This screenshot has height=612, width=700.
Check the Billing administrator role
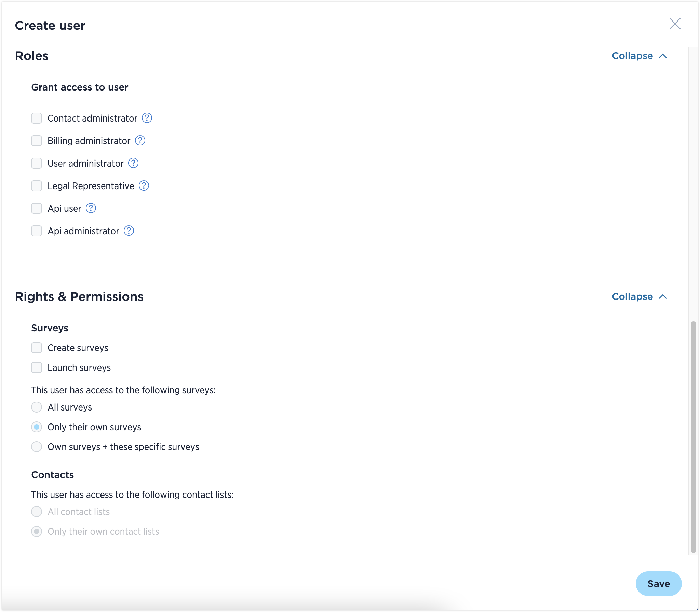(37, 141)
